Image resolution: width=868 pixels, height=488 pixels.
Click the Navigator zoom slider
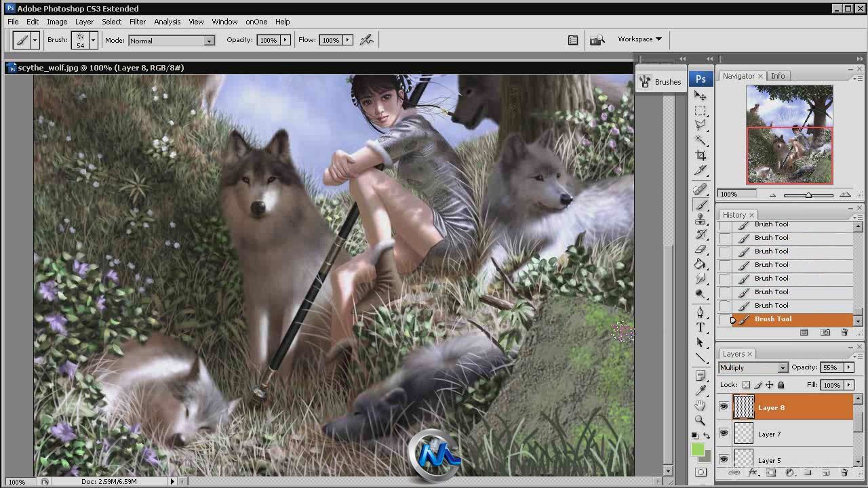[x=808, y=195]
